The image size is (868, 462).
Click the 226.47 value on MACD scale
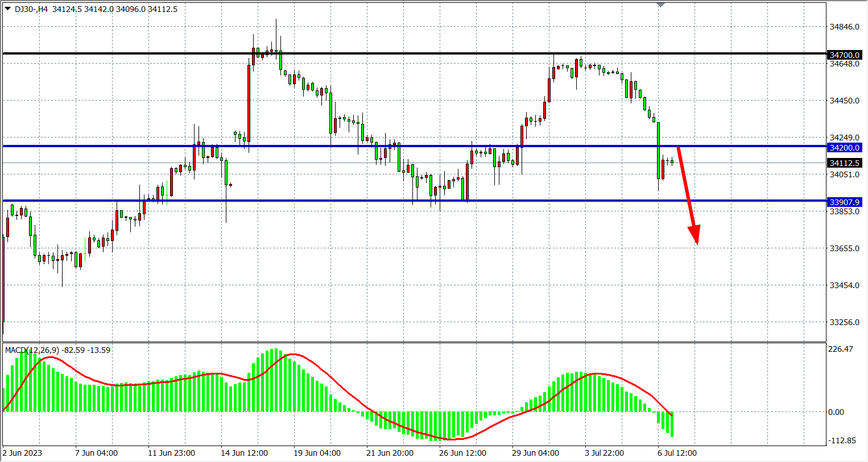pos(841,349)
